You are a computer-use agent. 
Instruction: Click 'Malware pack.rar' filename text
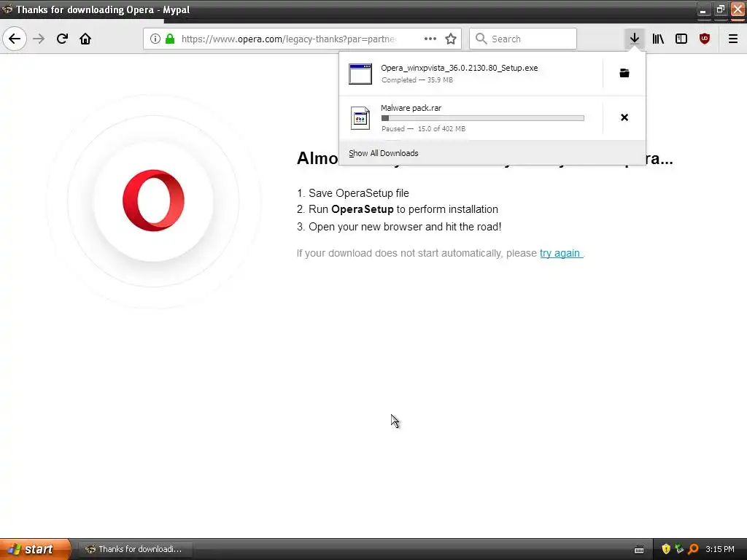(x=411, y=108)
